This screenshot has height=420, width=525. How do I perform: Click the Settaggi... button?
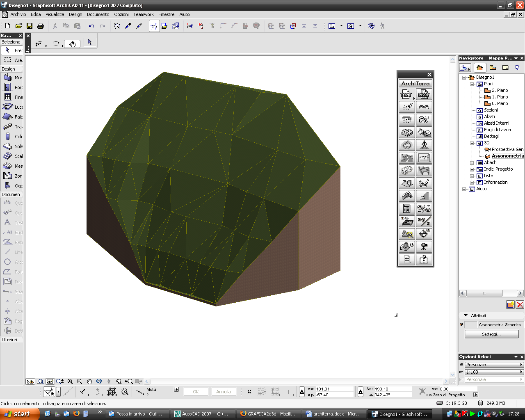(491, 334)
